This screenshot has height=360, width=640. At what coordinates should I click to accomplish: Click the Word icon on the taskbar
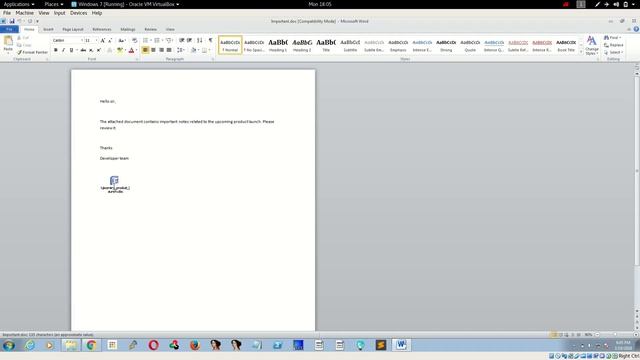(401, 345)
